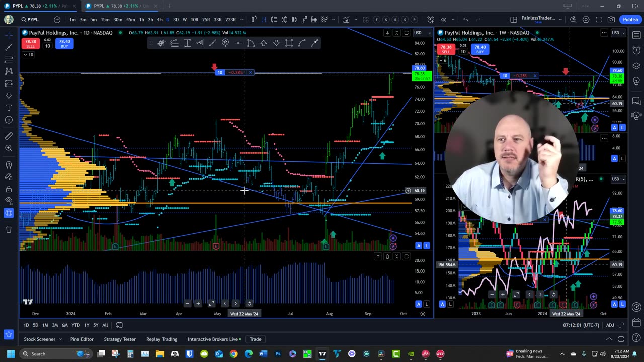
Task: Maximize the bottom panel with chevron up
Action: 609,339
